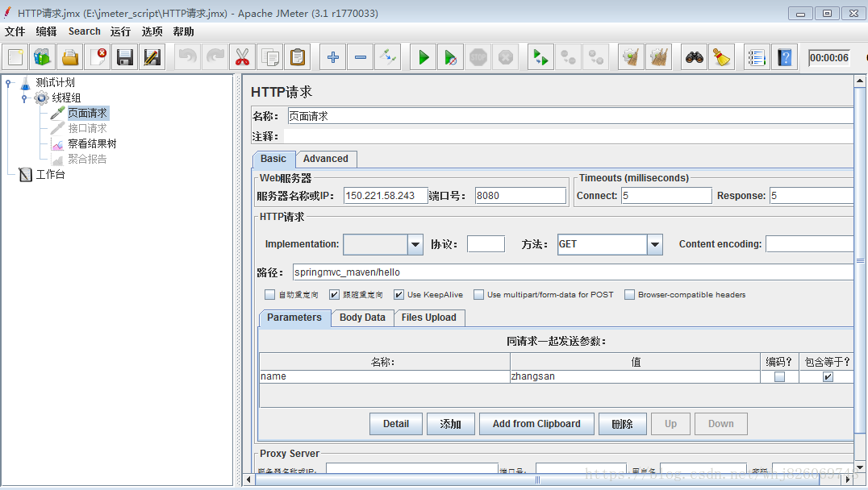Open the 运行 menu
Viewport: 868px width, 490px height.
(x=120, y=31)
